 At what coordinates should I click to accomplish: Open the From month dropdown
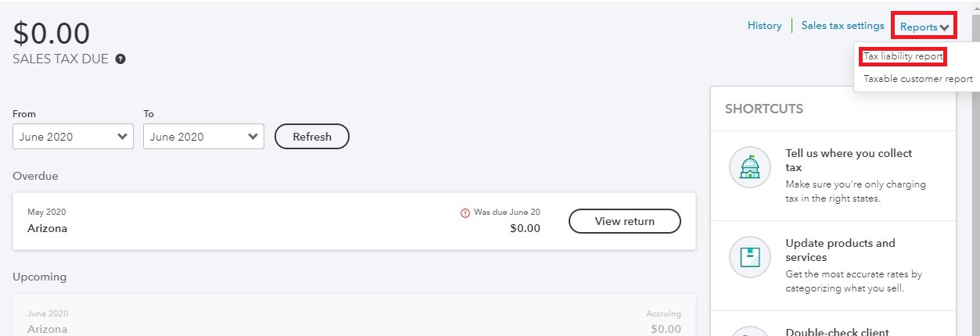click(x=73, y=136)
